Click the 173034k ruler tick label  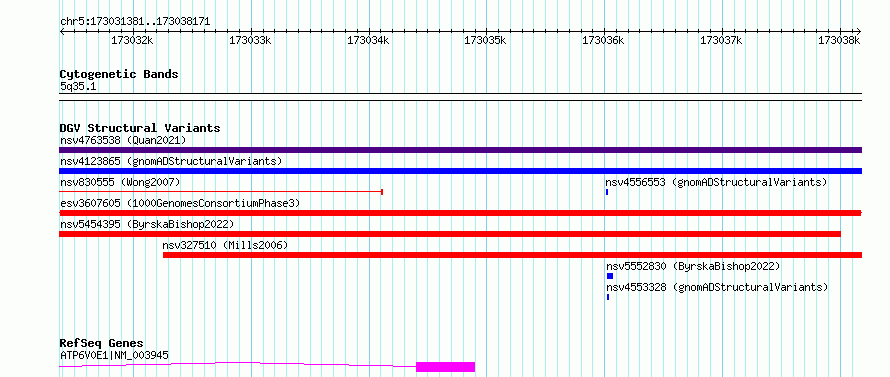coord(368,41)
